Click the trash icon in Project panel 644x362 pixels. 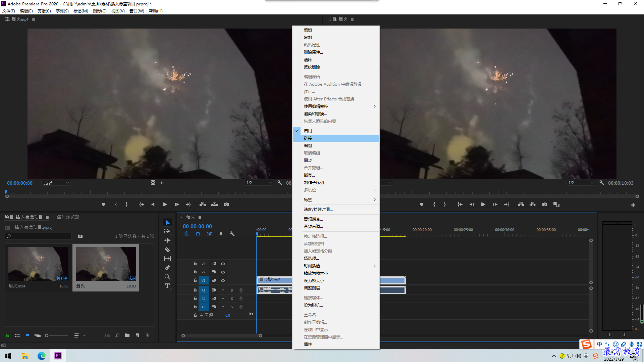[147, 335]
